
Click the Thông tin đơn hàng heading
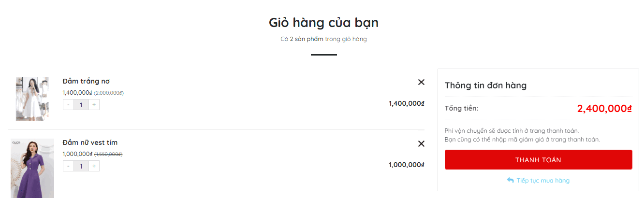[485, 85]
